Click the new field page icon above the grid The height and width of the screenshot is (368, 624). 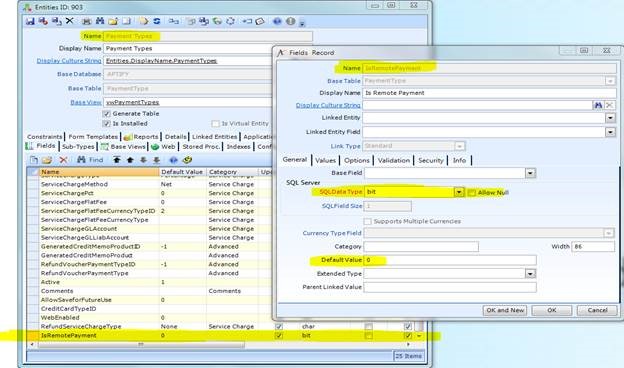(x=34, y=160)
